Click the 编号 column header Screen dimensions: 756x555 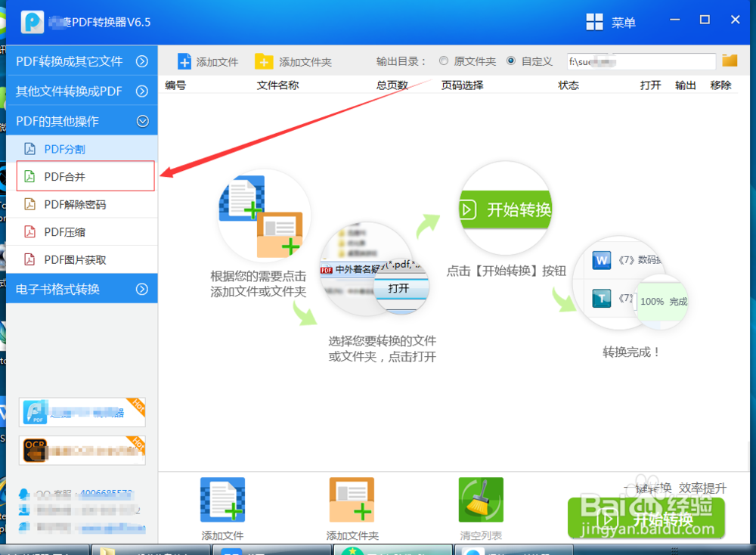click(x=175, y=85)
